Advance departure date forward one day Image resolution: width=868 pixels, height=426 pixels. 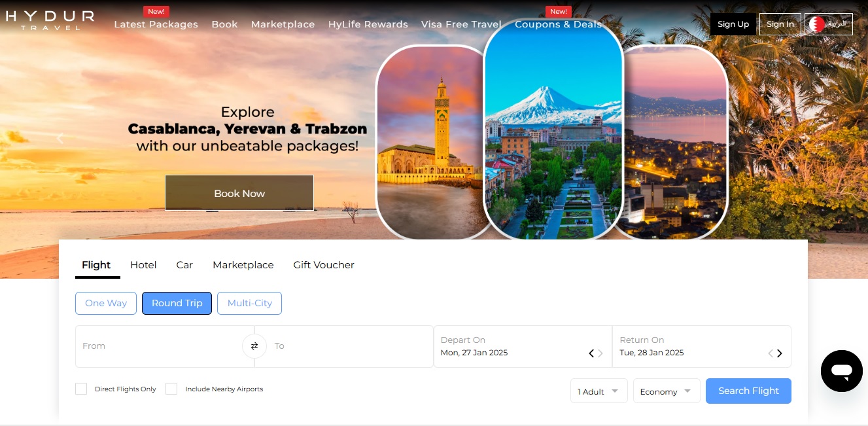(x=600, y=353)
